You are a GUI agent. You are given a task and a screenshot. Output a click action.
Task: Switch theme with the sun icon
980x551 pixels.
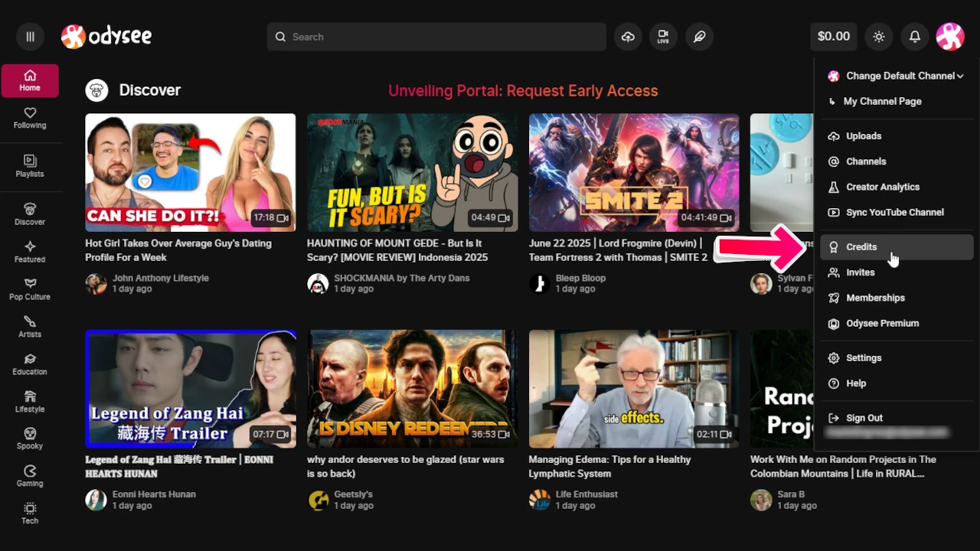878,37
